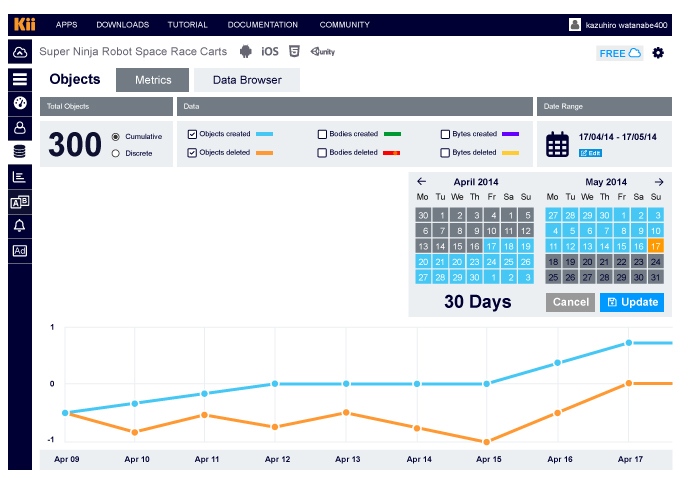Open the dashboard gauge icon
Viewport: 680px width, 480px height.
pos(19,103)
